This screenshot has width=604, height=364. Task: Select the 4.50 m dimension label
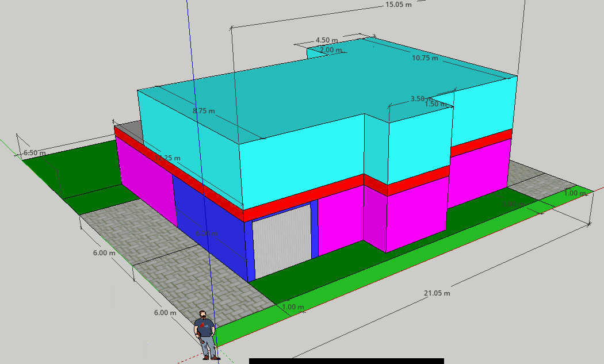point(327,40)
